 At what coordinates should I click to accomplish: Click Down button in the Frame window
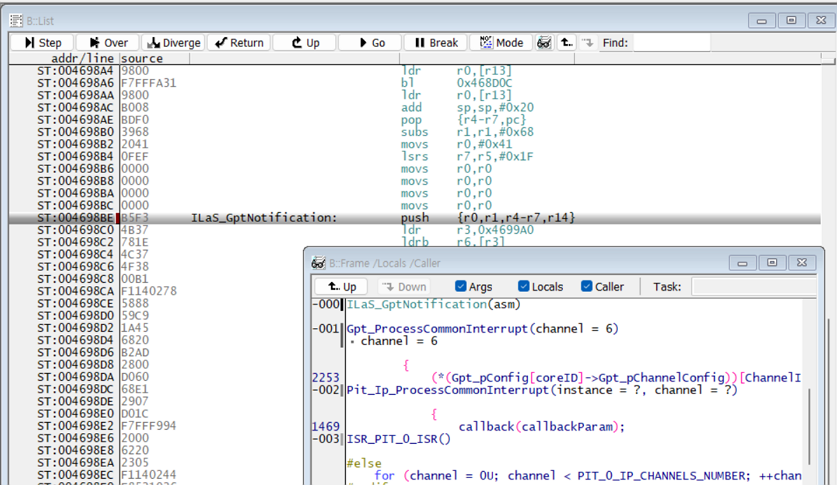(x=404, y=287)
